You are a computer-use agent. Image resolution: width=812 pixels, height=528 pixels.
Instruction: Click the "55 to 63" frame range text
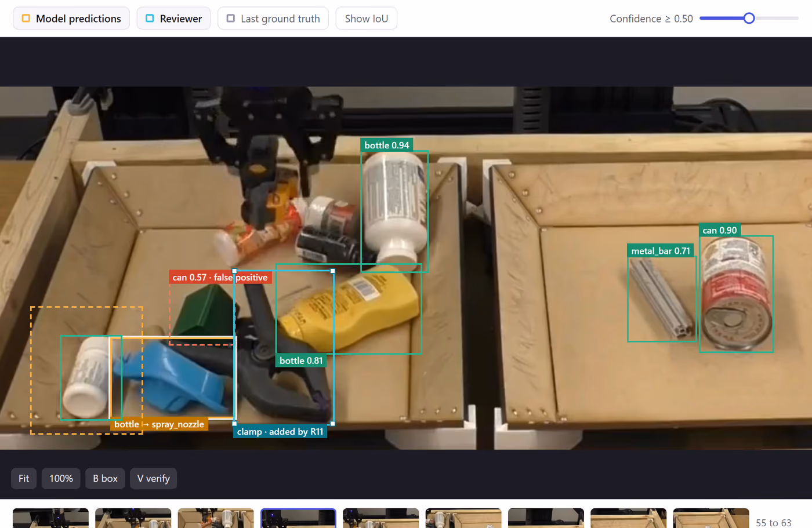(773, 523)
